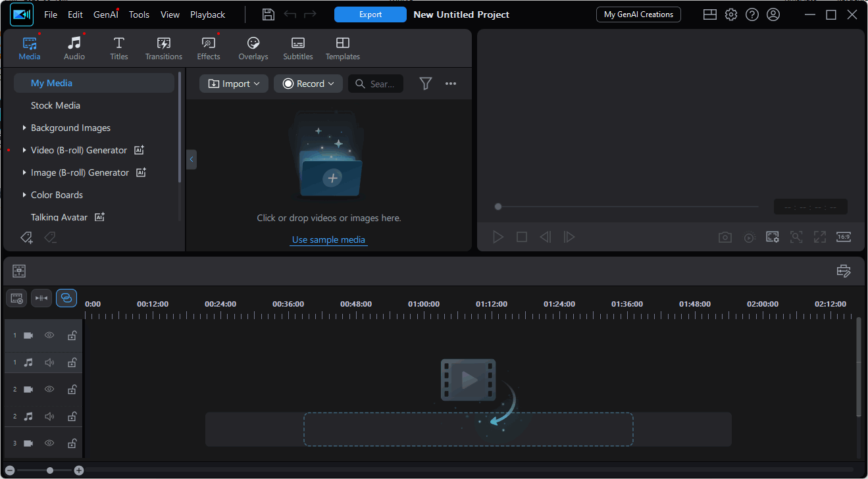Click the add tag icon below media list
868x479 pixels.
click(x=26, y=238)
